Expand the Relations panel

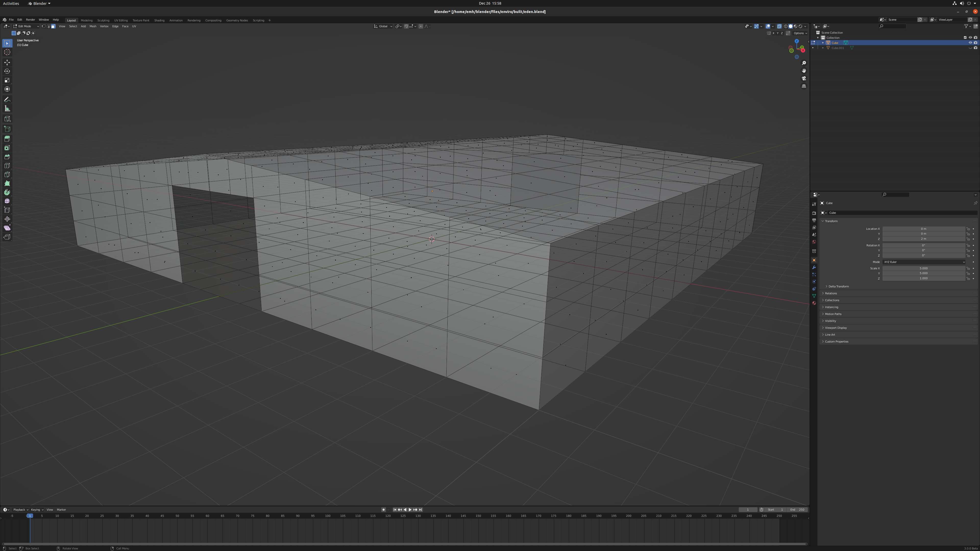tap(830, 293)
